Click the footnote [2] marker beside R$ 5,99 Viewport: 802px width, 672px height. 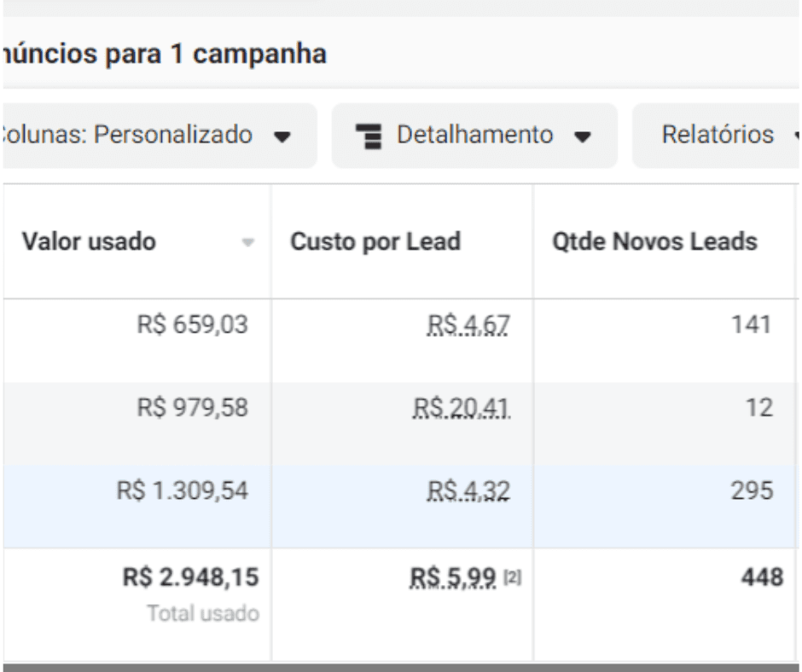click(513, 578)
